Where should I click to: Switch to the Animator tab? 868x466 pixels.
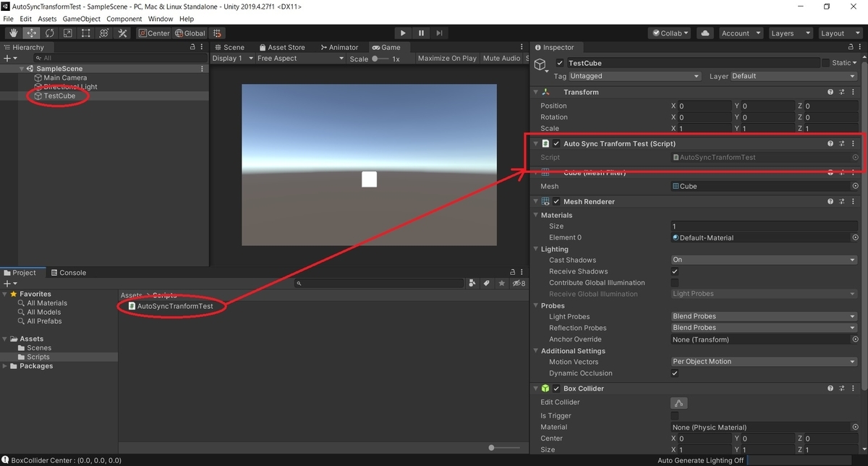339,47
